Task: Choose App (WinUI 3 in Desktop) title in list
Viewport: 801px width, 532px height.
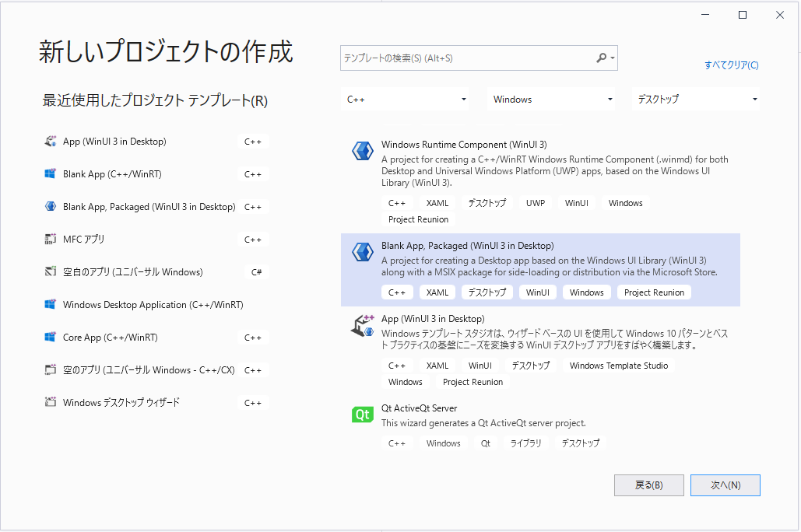Action: [x=433, y=319]
